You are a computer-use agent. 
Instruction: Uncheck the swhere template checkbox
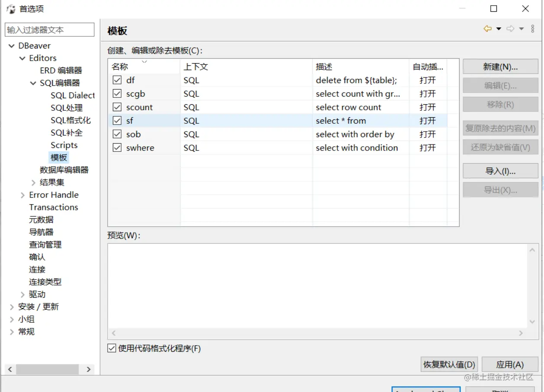pos(117,148)
